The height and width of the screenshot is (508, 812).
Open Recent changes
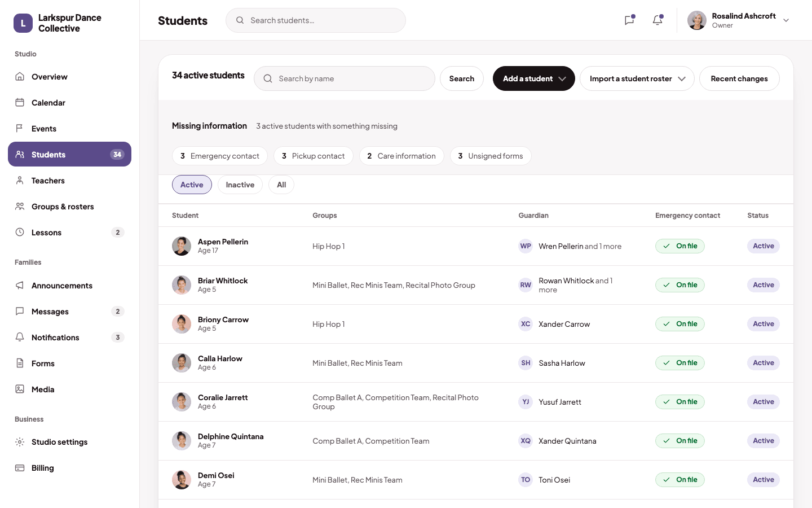739,78
